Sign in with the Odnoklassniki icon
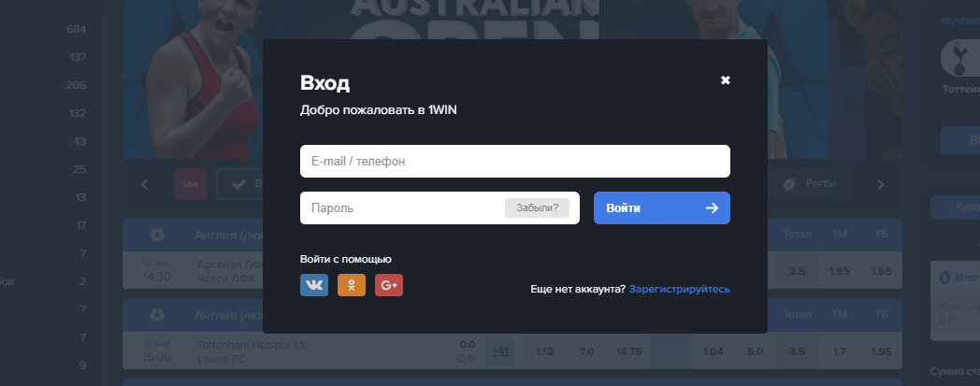980x386 pixels. [352, 285]
